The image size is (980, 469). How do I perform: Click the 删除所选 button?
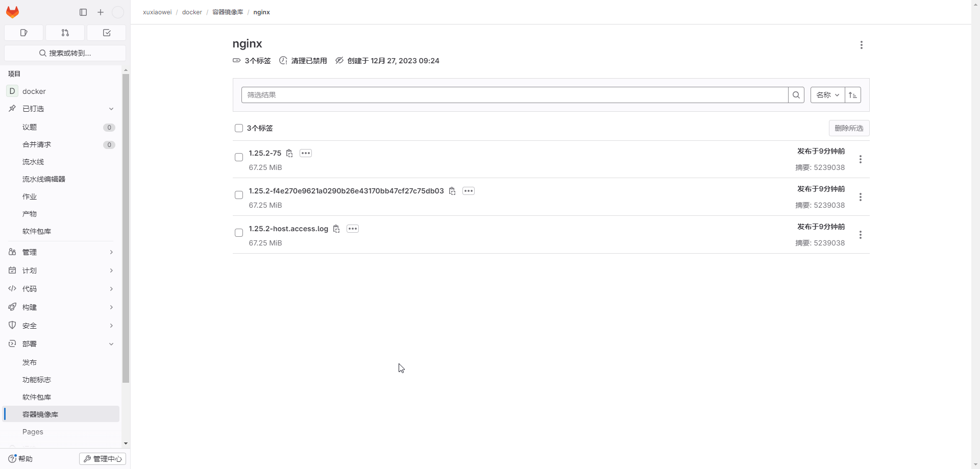[x=849, y=128]
